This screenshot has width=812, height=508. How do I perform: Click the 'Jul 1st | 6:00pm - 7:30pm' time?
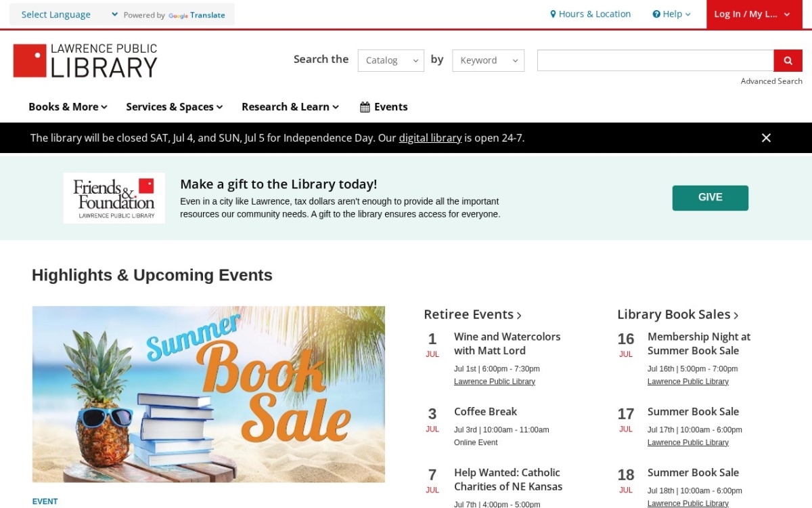[x=497, y=369]
